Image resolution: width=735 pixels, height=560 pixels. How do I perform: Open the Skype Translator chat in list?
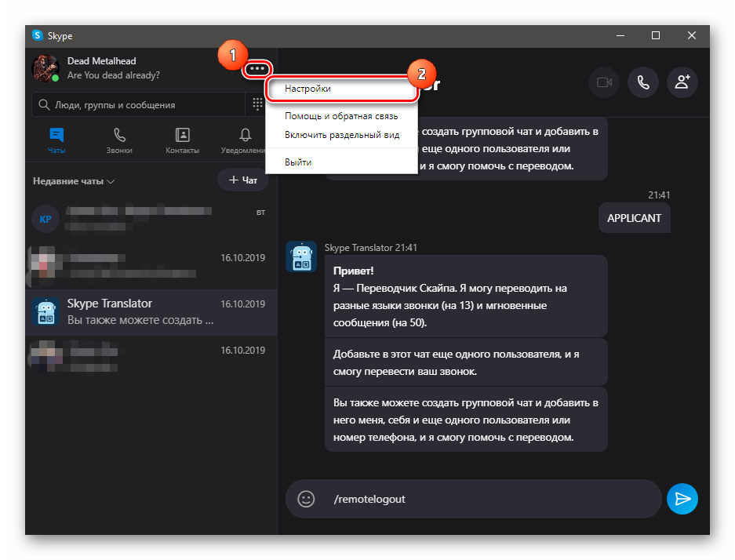pyautogui.click(x=151, y=312)
